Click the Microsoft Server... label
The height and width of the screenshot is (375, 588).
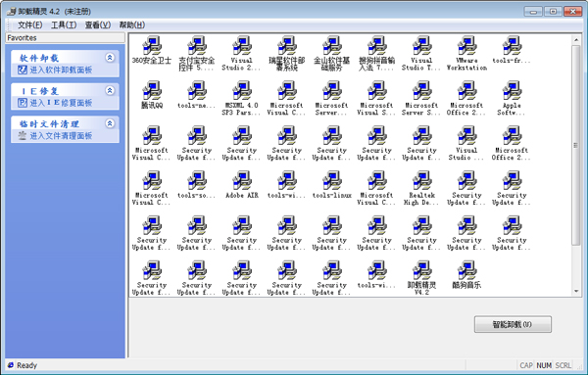[x=332, y=109]
